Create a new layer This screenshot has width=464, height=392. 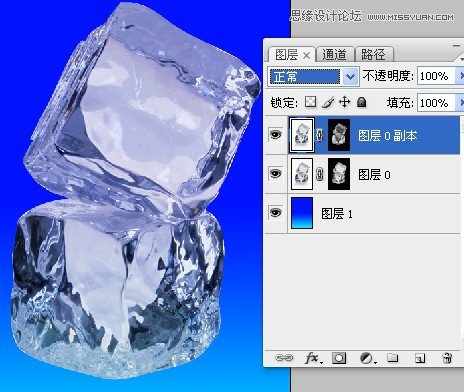click(420, 358)
